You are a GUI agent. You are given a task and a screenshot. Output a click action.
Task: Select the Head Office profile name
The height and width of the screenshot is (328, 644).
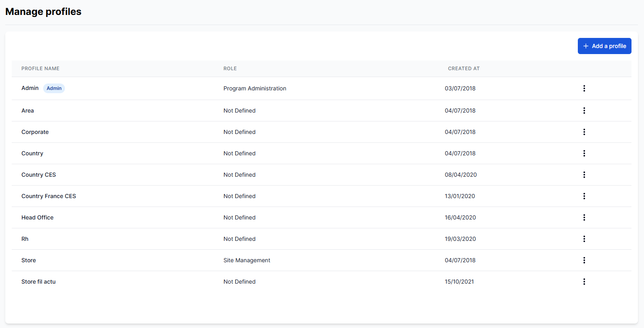click(38, 217)
